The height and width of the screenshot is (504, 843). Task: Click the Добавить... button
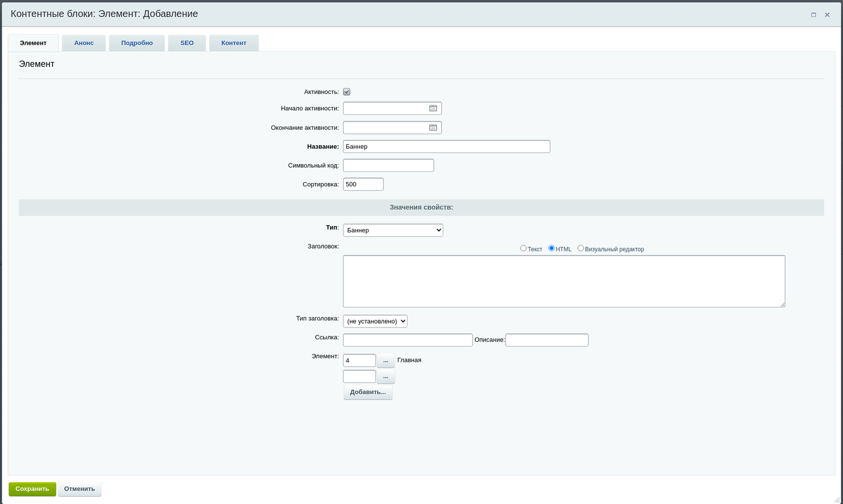(368, 392)
